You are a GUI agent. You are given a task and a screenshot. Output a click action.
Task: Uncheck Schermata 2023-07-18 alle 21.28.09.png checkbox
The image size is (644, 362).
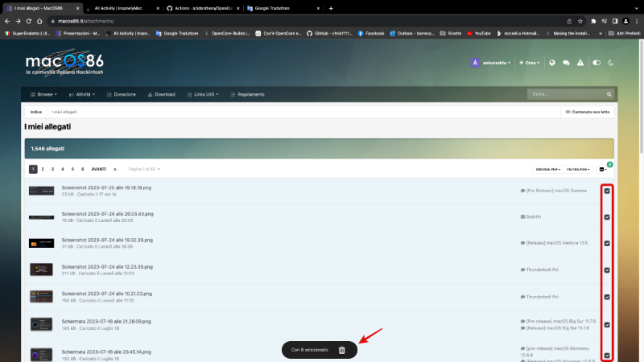coord(607,325)
